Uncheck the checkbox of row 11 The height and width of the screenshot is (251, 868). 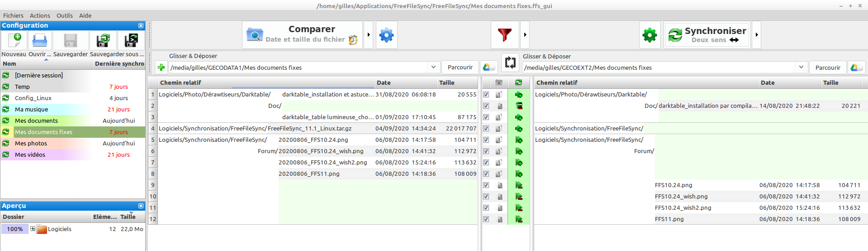pos(486,208)
